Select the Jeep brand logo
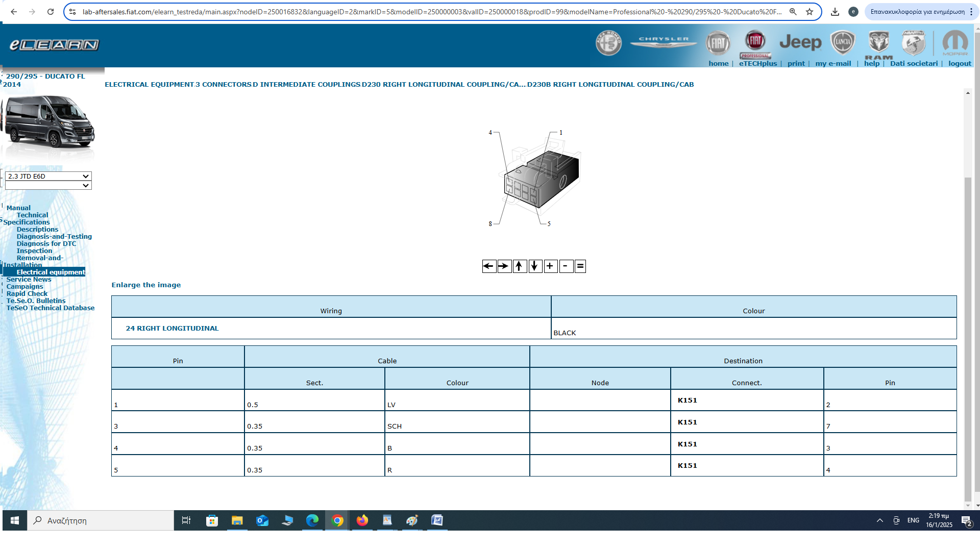Viewport: 980px width, 551px height. (x=800, y=42)
